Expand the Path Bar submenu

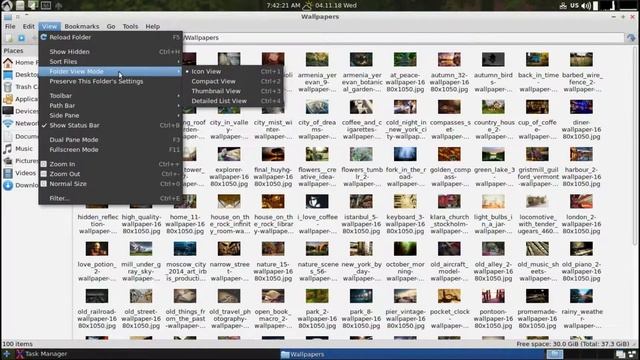pyautogui.click(x=110, y=105)
